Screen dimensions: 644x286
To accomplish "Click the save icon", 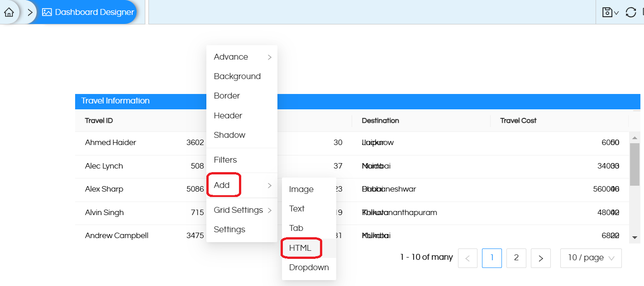I will tap(607, 12).
